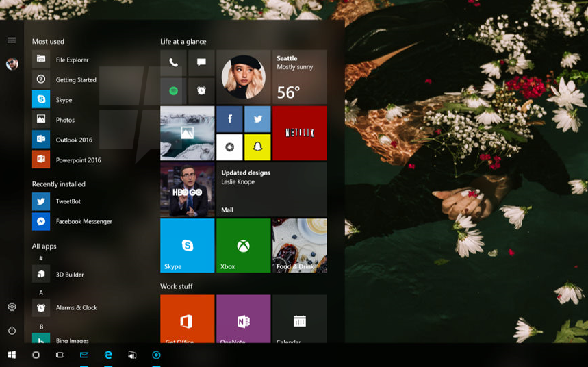Open the Spotify small tile

(x=173, y=90)
